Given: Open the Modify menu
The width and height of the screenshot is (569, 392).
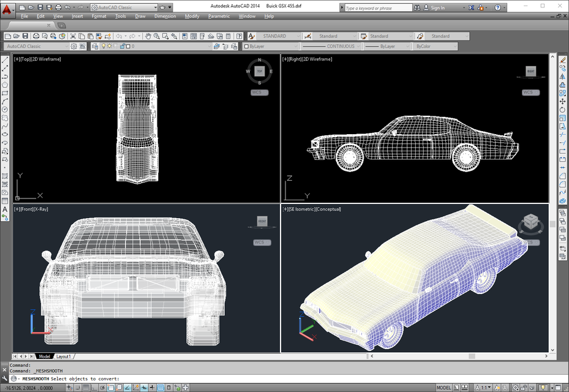Looking at the screenshot, I should 192,16.
